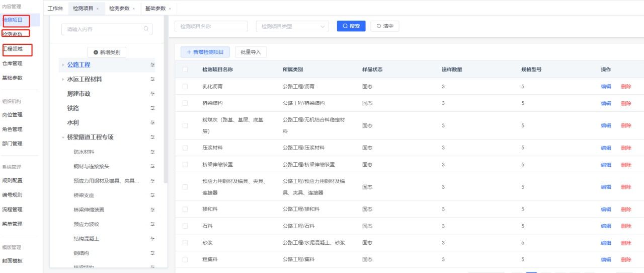
Task: Open the options icon for 桥梁支座
Action: [152, 195]
